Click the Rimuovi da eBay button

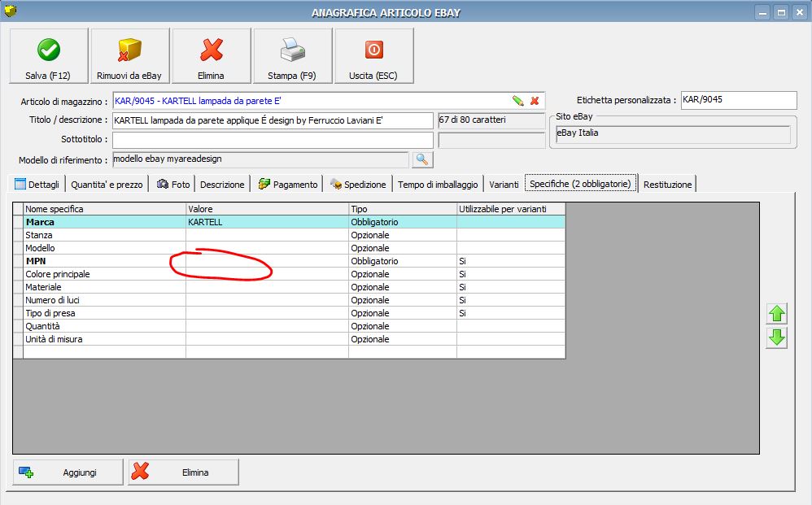pos(130,56)
